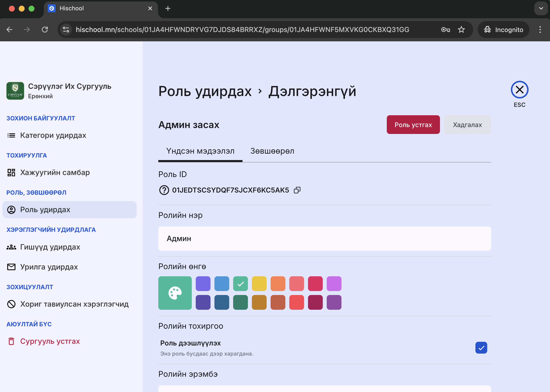Viewport: 550px width, 392px height.
Task: Open Категори удирдах category management
Action: point(53,135)
